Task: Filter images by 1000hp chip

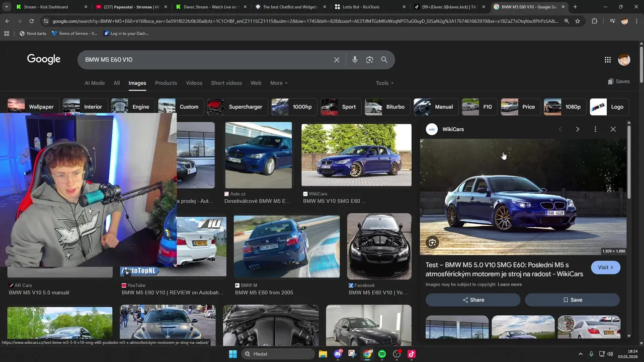Action: (x=293, y=107)
